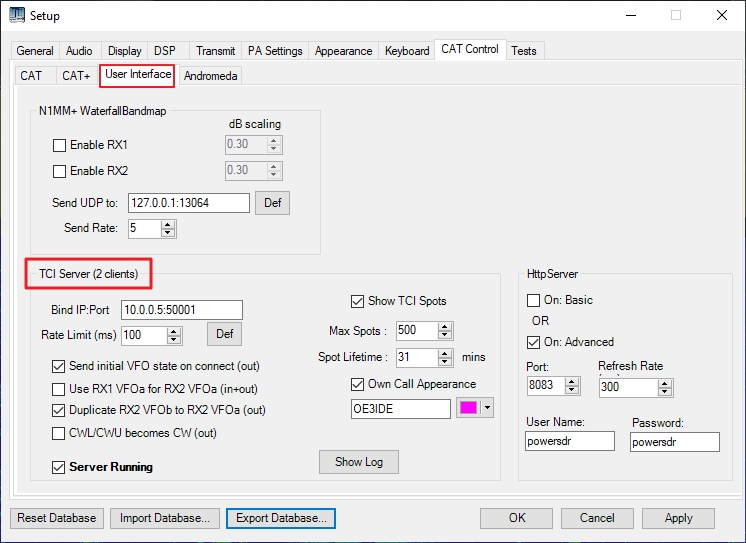The height and width of the screenshot is (543, 746).
Task: Enable the On: Basic HttpServer option
Action: click(x=534, y=300)
